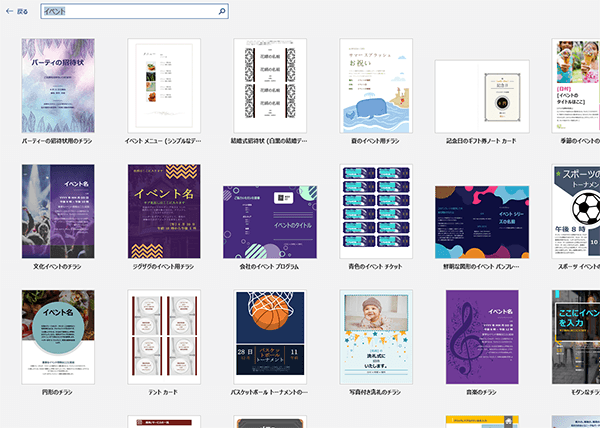Click the 夏のイベント用チラシ caption text
The image size is (600, 428).
[x=371, y=143]
